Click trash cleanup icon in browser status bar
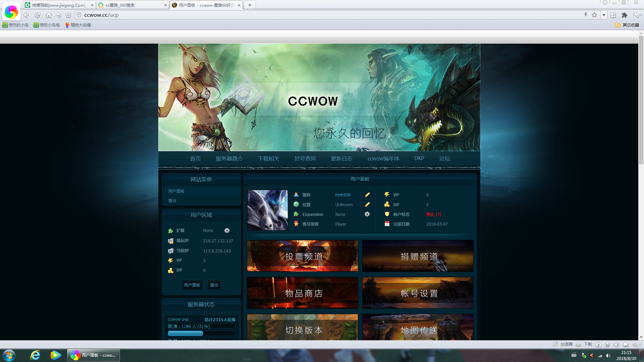The width and height of the screenshot is (644, 362). pos(607,345)
